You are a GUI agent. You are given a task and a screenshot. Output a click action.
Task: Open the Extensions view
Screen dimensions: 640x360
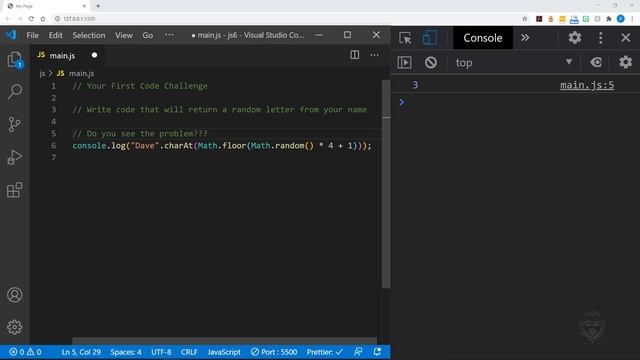15,190
